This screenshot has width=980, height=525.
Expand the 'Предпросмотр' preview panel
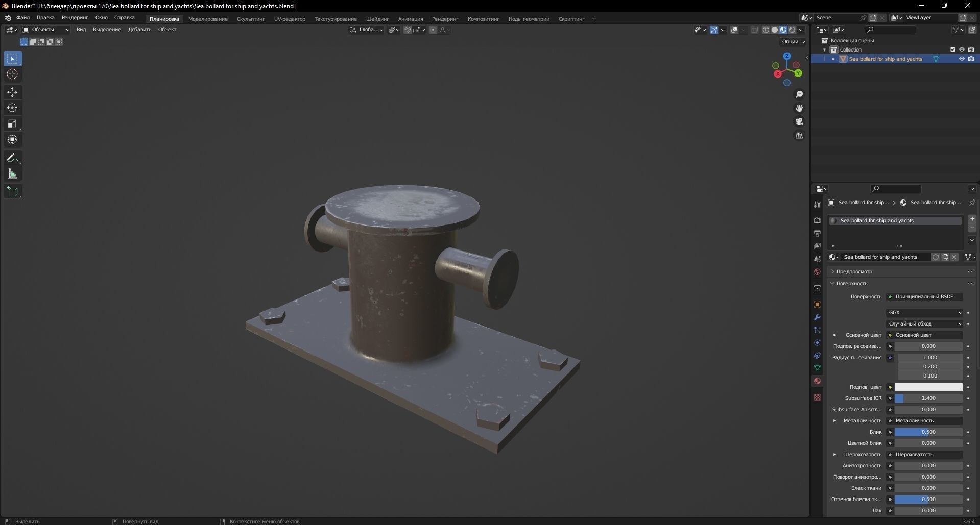[833, 272]
